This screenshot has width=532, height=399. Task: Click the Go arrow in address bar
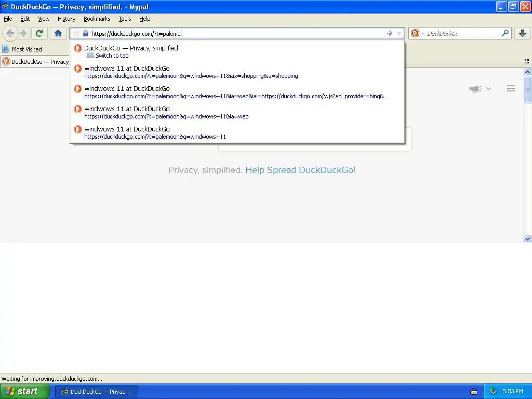(390, 33)
